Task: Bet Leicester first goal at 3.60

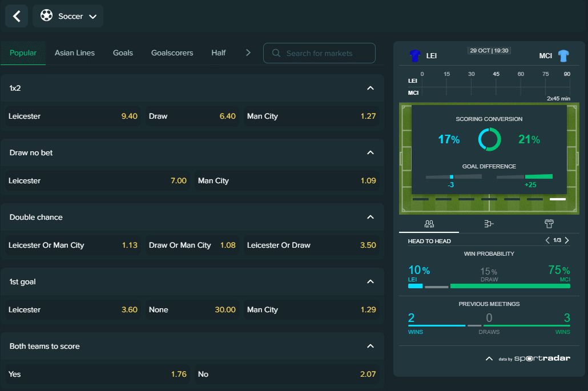Action: pyautogui.click(x=73, y=309)
